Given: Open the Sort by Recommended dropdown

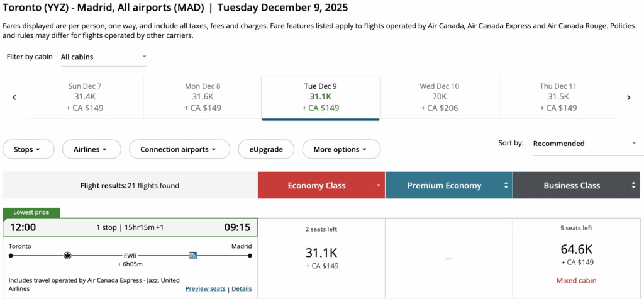Looking at the screenshot, I should 584,144.
